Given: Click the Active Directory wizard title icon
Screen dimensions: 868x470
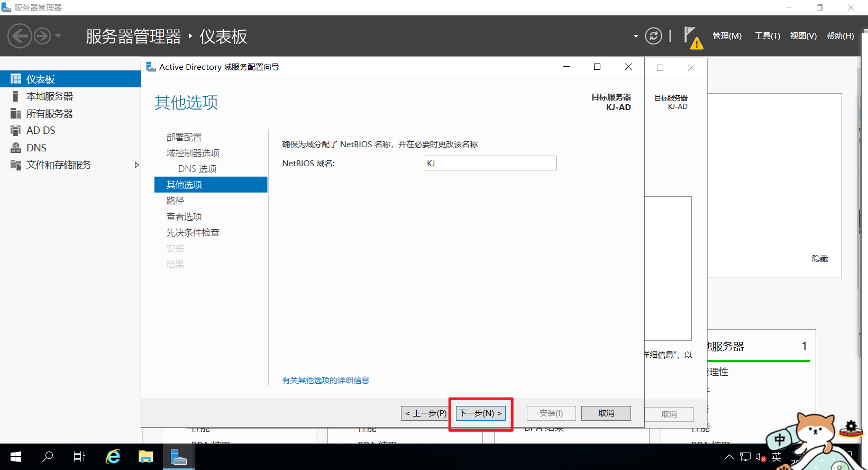Looking at the screenshot, I should click(x=151, y=67).
